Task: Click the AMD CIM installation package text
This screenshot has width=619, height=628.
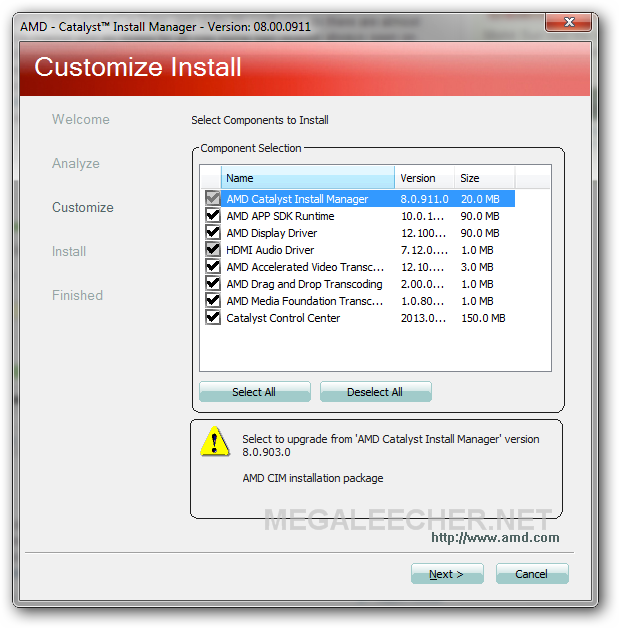Action: 313,478
